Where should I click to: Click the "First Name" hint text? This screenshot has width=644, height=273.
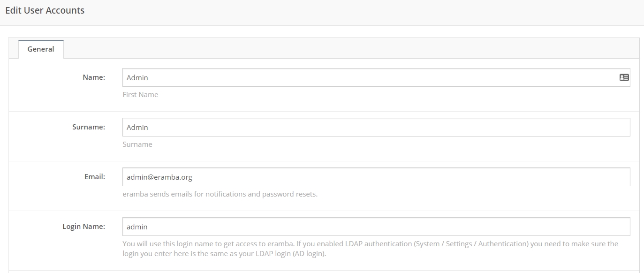(140, 95)
